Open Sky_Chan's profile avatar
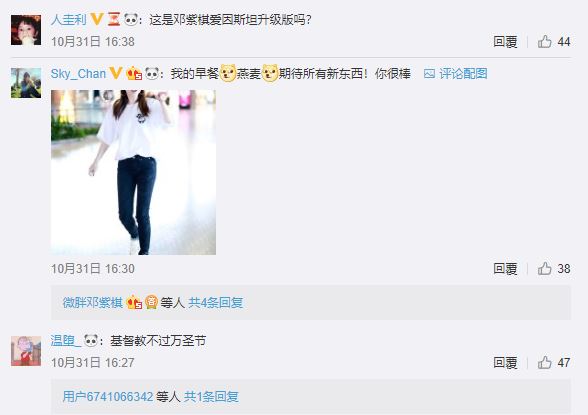The width and height of the screenshot is (588, 415). tap(26, 83)
